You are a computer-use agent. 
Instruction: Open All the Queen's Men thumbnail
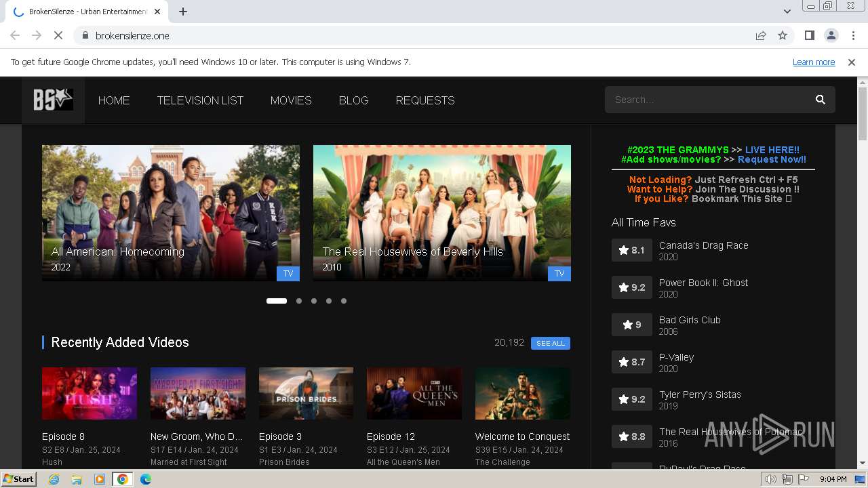point(414,394)
